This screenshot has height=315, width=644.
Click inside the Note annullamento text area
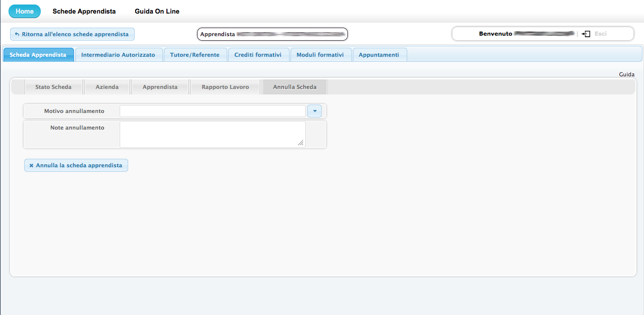pyautogui.click(x=212, y=134)
